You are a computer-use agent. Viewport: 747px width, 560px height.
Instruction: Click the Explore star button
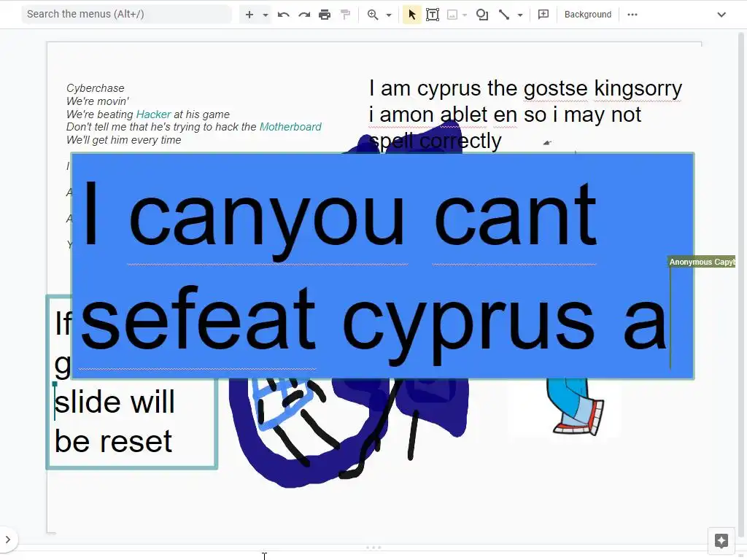[x=721, y=541]
